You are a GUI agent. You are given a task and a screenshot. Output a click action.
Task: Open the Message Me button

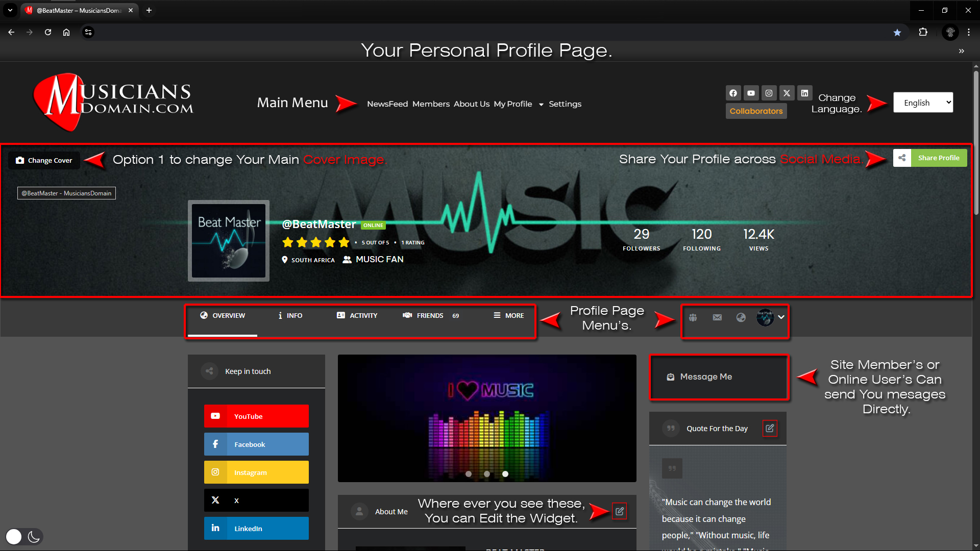click(719, 377)
